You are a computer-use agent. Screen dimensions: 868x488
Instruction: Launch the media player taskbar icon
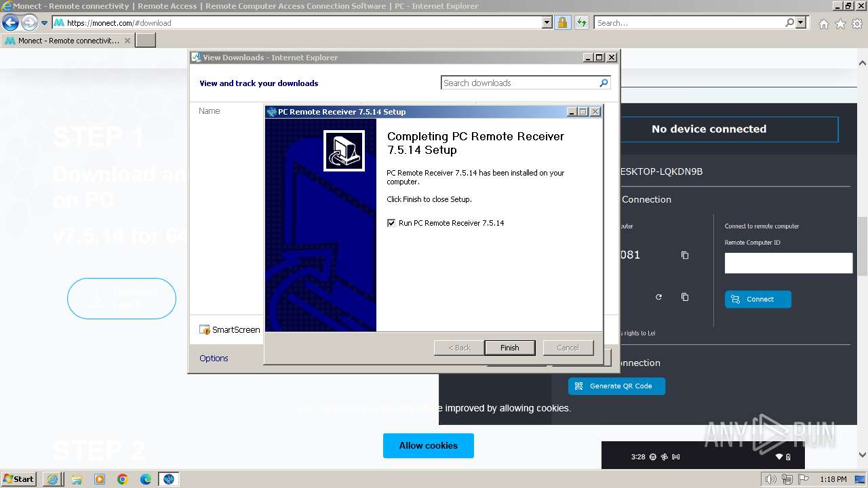point(100,479)
